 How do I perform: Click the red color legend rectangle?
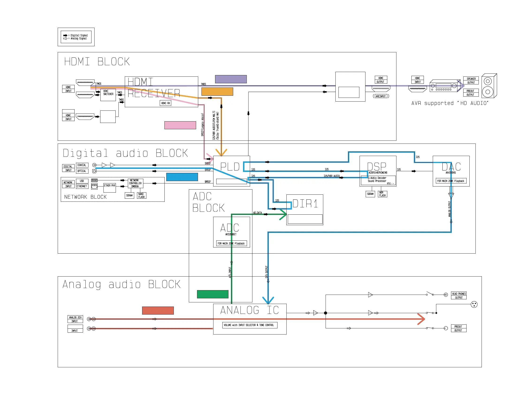[158, 310]
